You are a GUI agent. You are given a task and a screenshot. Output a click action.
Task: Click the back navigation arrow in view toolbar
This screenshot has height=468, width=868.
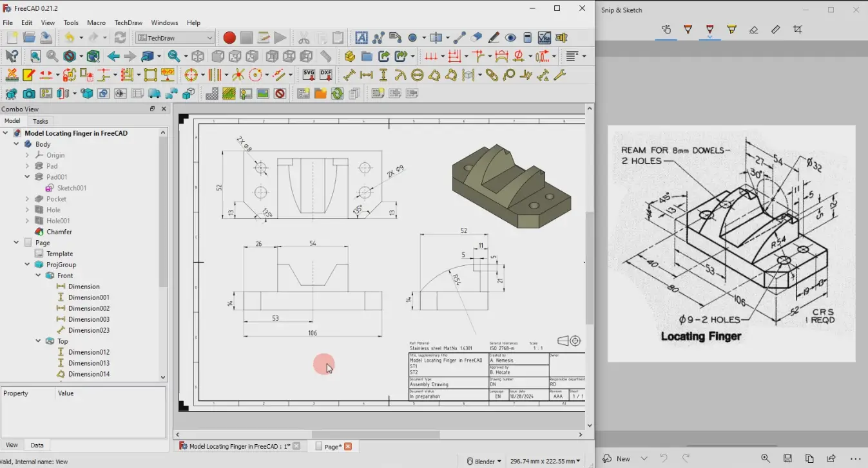(x=113, y=57)
